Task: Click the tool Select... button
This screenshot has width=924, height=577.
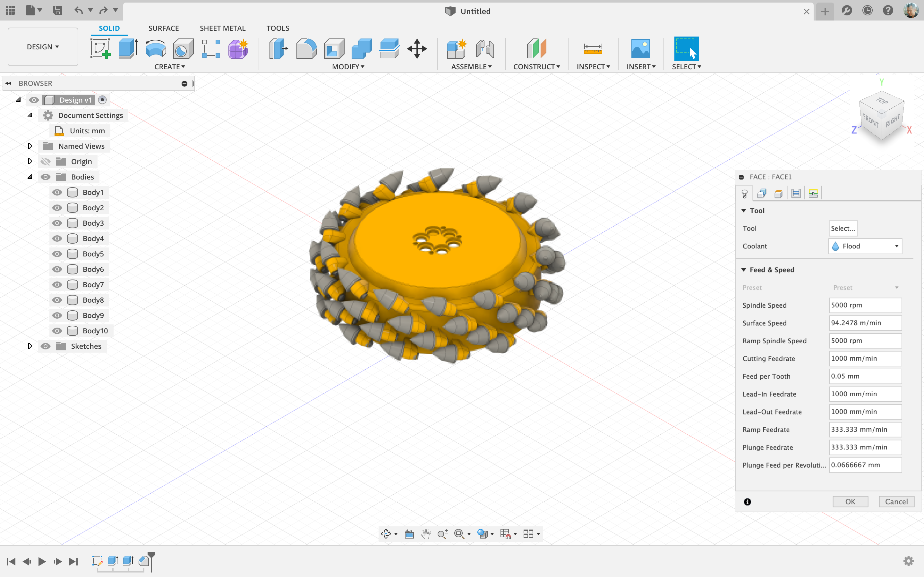Action: coord(843,228)
